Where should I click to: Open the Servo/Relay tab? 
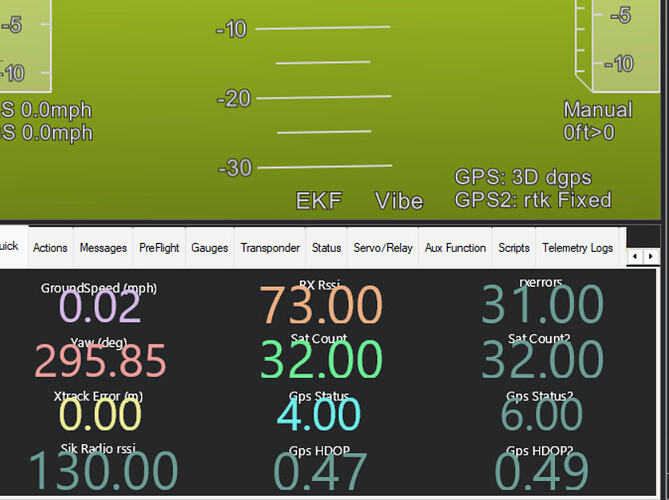382,248
